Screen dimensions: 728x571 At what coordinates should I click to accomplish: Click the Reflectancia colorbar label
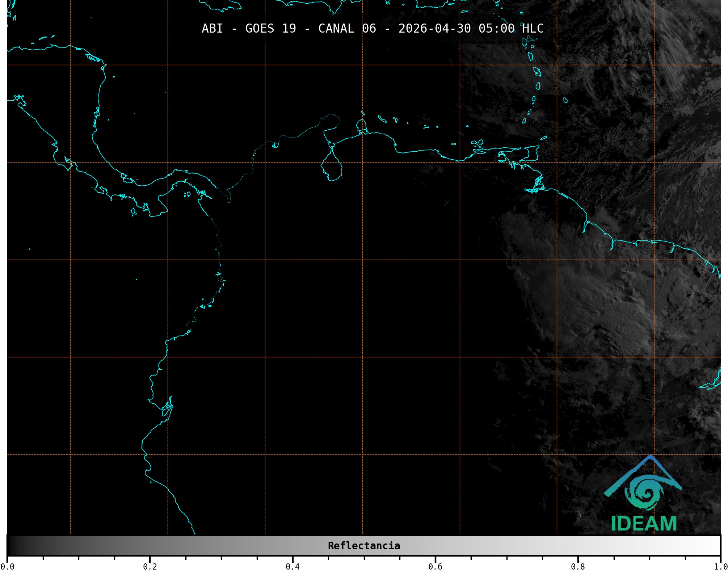pyautogui.click(x=364, y=546)
